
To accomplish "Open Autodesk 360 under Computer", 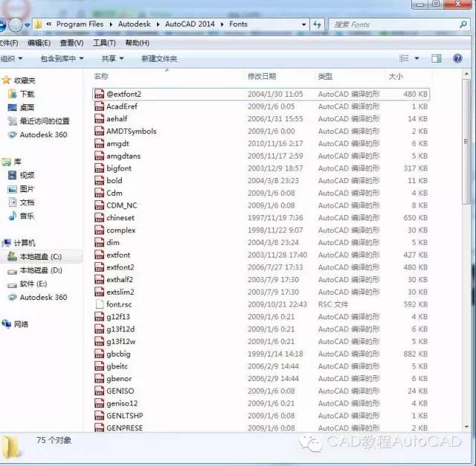I will coord(37,297).
